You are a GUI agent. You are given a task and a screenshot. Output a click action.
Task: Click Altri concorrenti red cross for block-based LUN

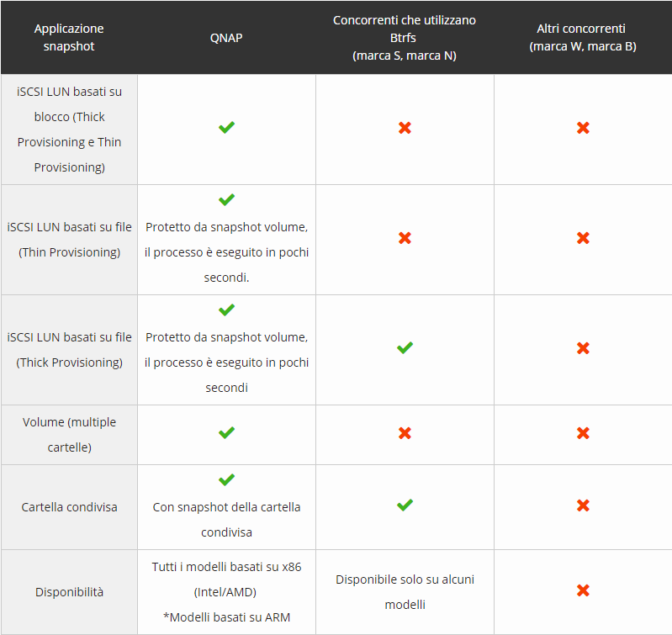point(583,128)
